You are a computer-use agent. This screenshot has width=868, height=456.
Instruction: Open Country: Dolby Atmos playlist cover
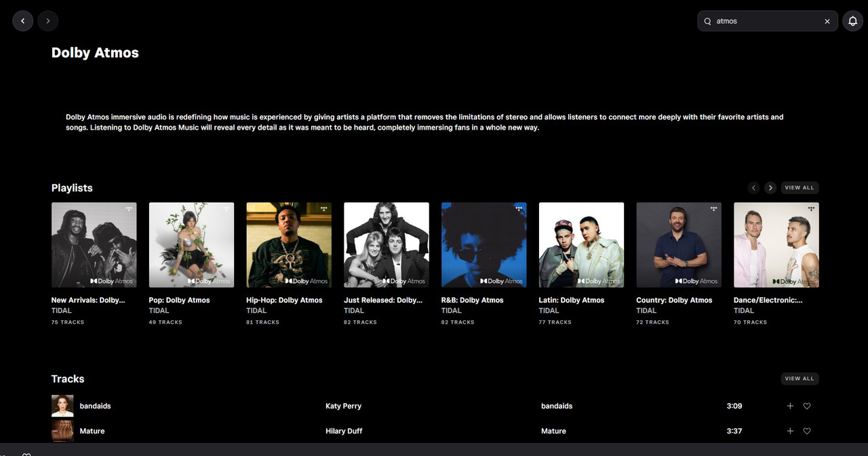click(x=679, y=245)
